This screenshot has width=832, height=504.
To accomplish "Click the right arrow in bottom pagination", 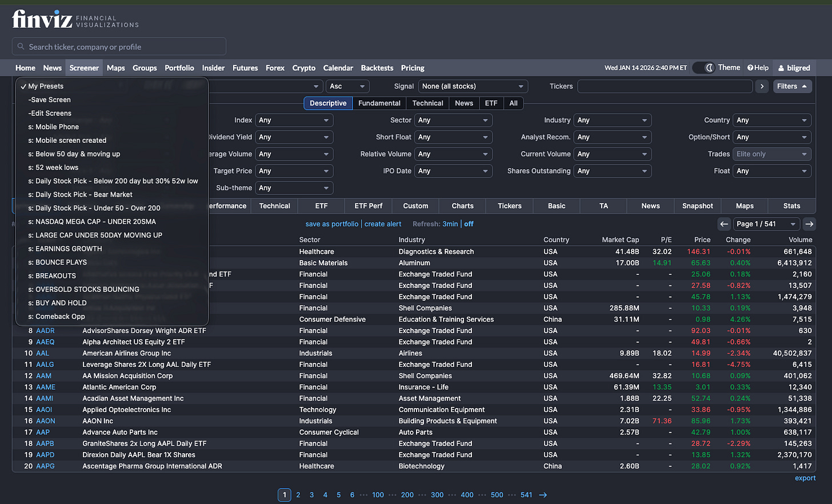I will pos(542,495).
